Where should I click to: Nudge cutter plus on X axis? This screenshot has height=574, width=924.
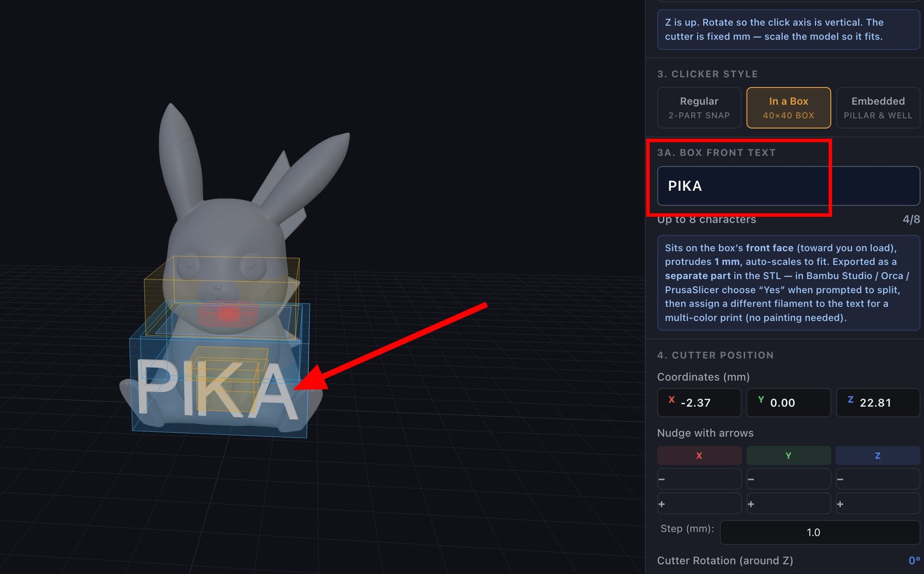(x=699, y=504)
